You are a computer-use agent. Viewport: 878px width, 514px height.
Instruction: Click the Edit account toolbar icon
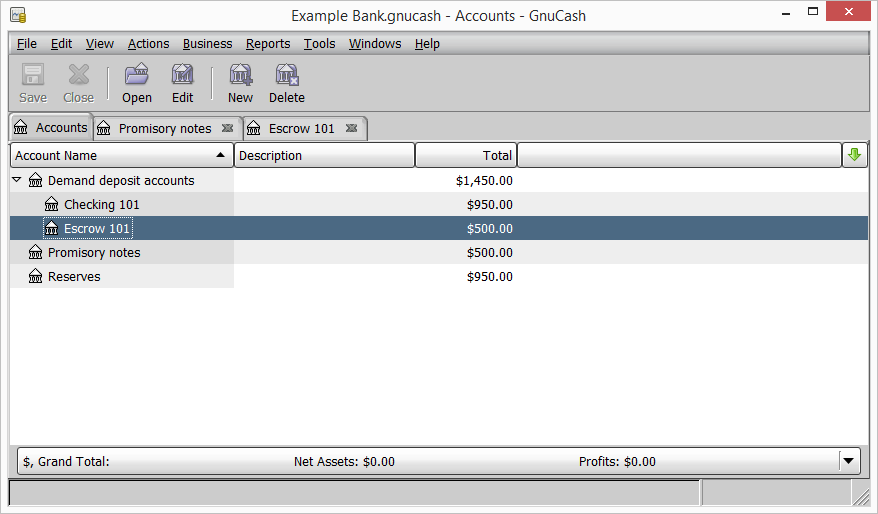[x=182, y=76]
